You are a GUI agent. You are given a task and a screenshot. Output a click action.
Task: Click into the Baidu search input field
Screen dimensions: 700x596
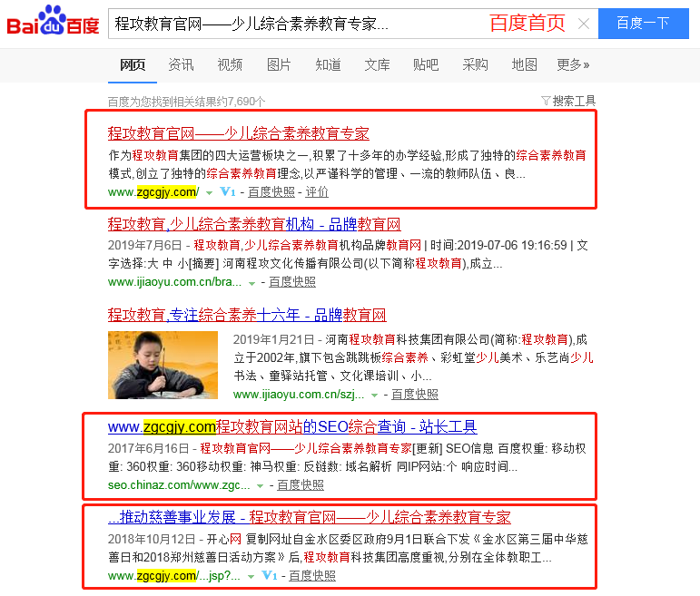tap(299, 24)
